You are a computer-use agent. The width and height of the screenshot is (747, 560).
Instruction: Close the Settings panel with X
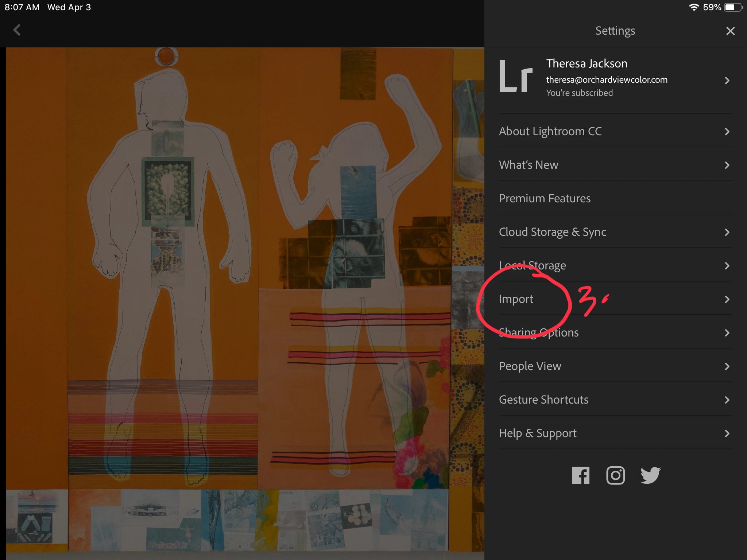[x=730, y=31]
